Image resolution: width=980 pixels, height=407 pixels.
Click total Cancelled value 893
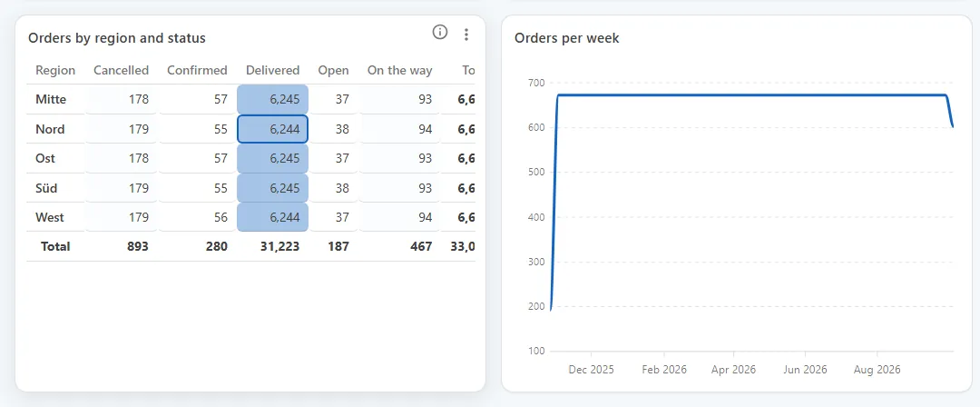point(138,247)
